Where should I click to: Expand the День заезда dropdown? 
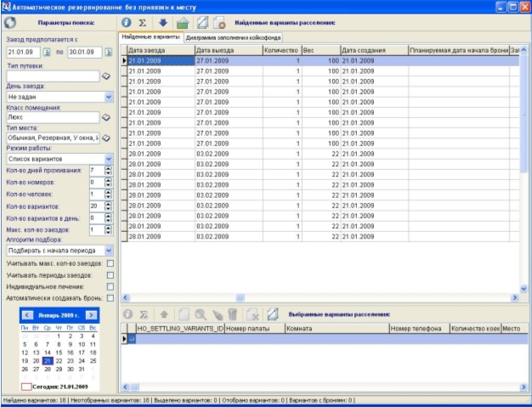tap(109, 97)
